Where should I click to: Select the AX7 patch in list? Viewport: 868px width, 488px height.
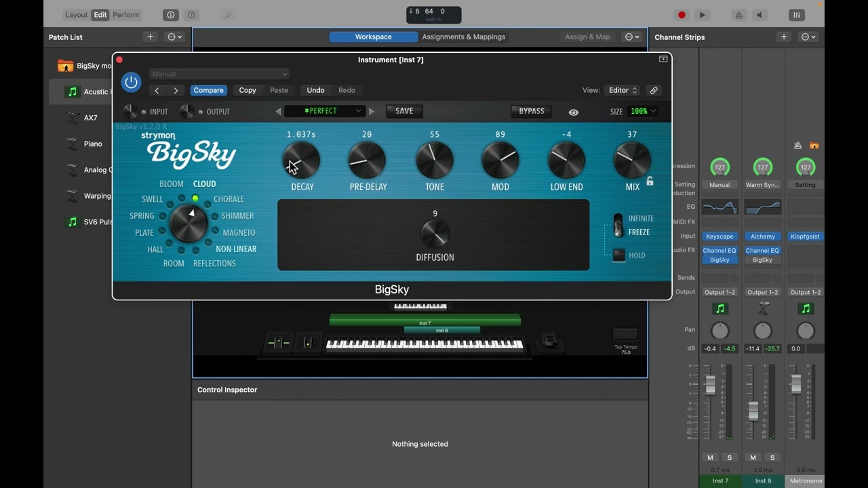90,118
